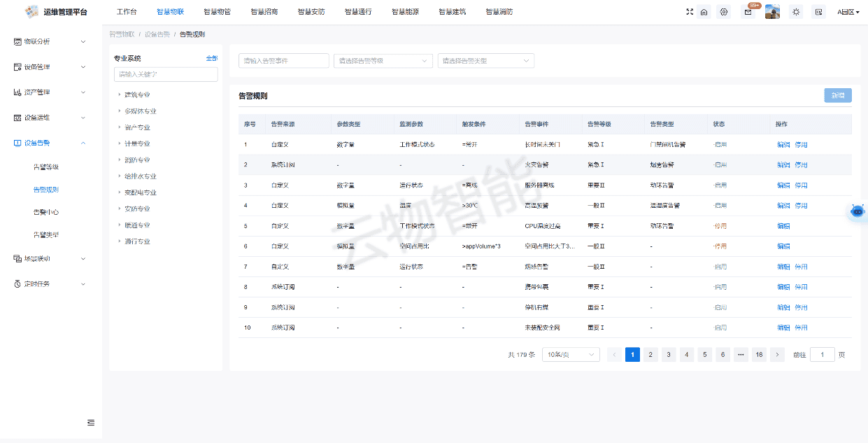Click the sun theme-switch icon

click(x=796, y=12)
